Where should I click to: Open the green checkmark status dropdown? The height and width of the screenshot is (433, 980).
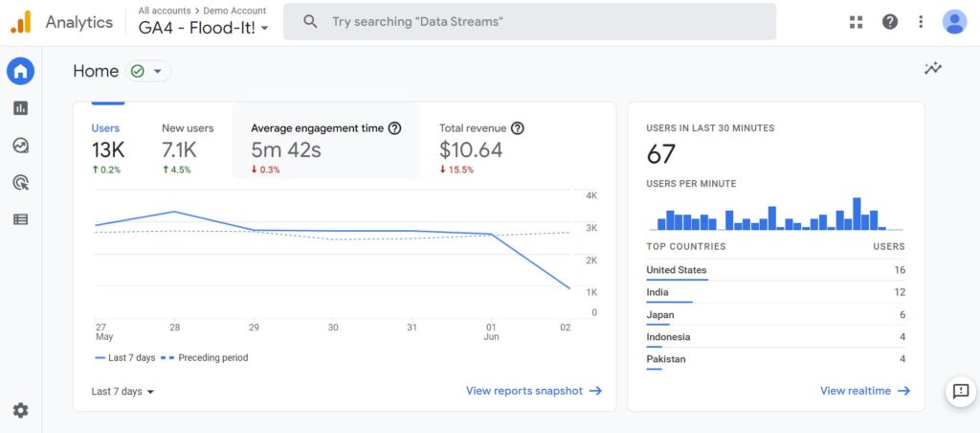tap(148, 71)
